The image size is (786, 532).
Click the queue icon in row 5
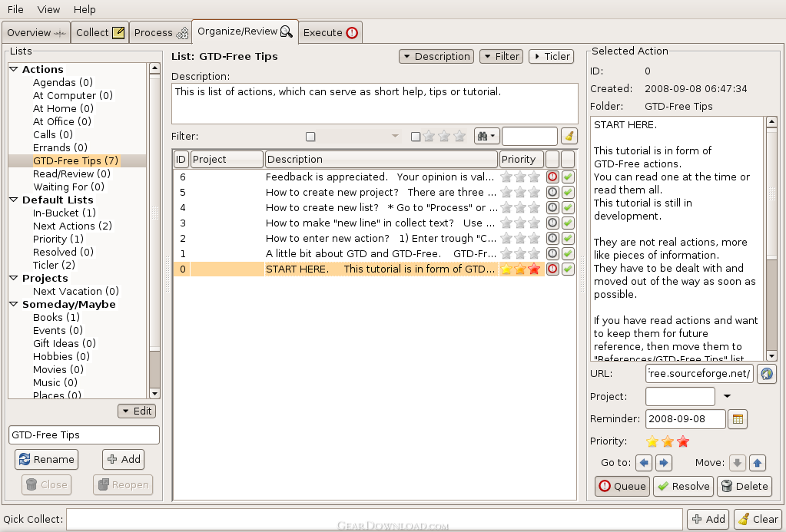(x=552, y=193)
